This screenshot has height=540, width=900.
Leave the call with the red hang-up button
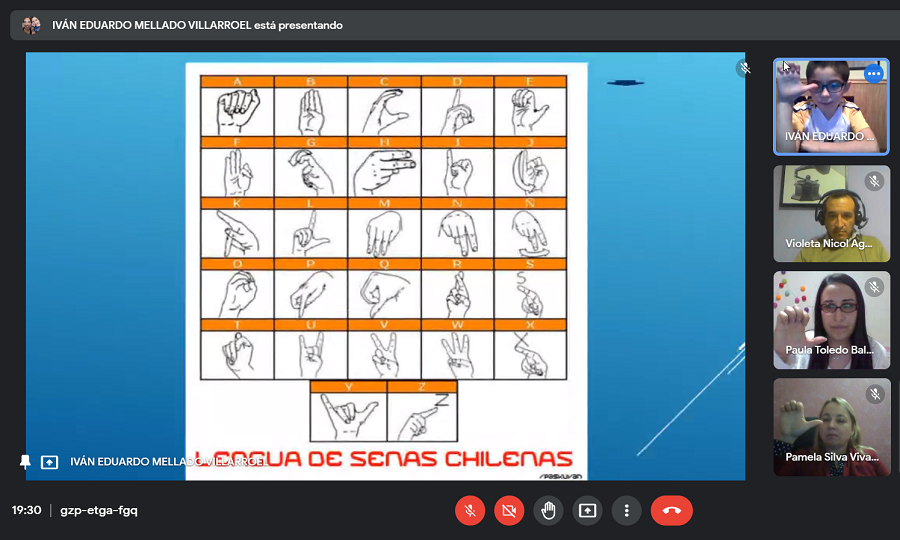[x=672, y=510]
